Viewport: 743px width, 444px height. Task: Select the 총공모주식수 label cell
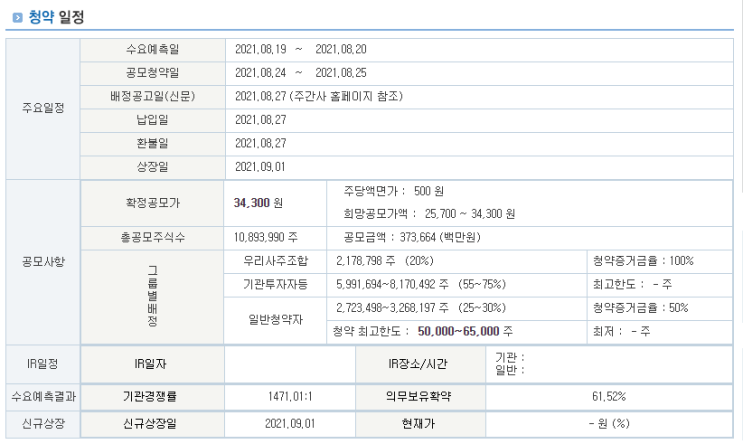[x=153, y=238]
